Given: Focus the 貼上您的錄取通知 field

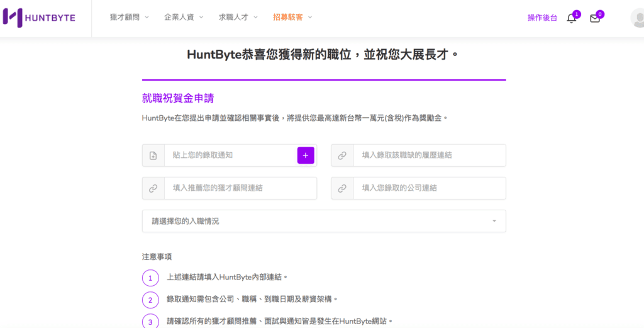Looking at the screenshot, I should coord(230,156).
